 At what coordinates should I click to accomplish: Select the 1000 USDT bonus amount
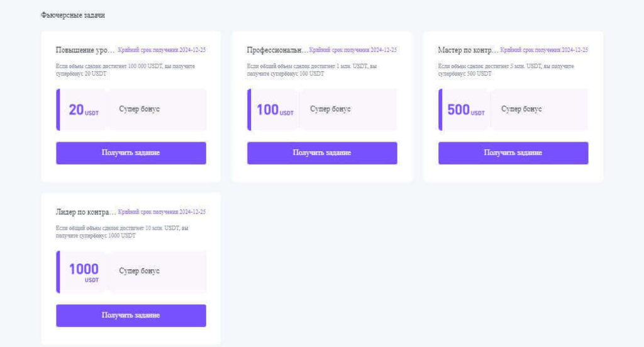pos(84,272)
